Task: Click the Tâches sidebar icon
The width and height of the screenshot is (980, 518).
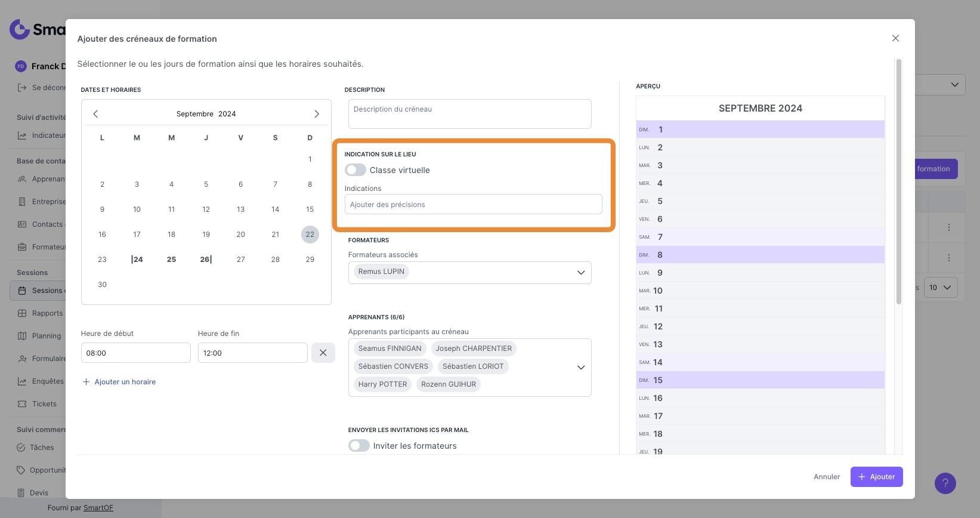Action: pyautogui.click(x=21, y=448)
